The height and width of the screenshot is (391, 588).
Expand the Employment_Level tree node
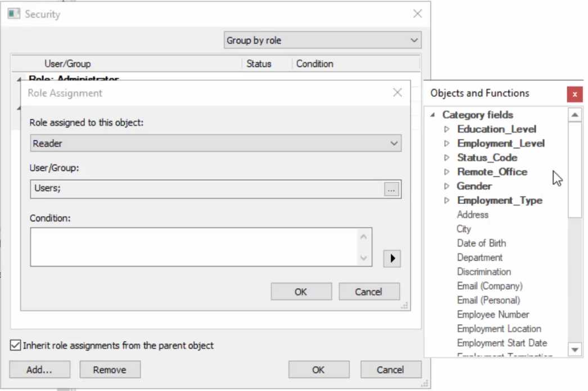pyautogui.click(x=447, y=143)
